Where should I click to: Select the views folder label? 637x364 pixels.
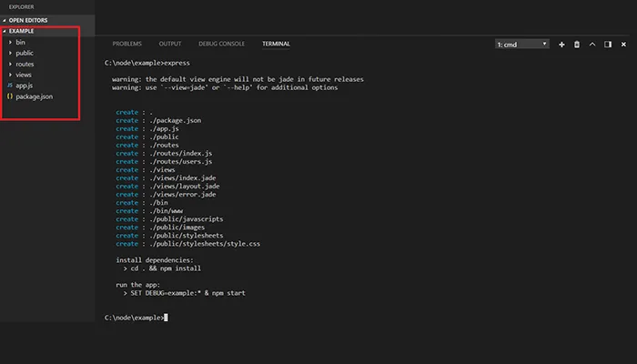pyautogui.click(x=24, y=75)
